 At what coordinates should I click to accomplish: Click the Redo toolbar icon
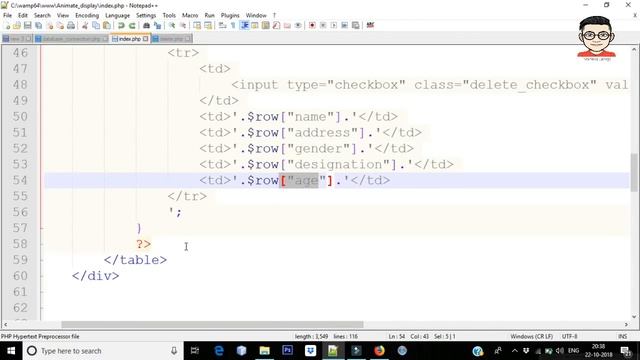pyautogui.click(x=132, y=25)
